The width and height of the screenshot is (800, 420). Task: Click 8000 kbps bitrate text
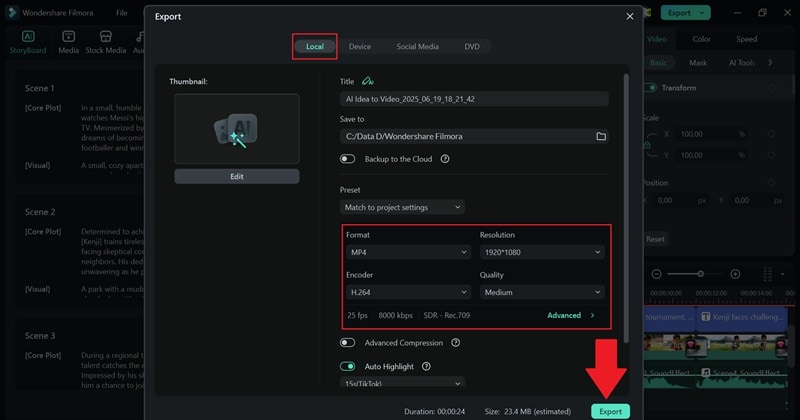click(395, 315)
